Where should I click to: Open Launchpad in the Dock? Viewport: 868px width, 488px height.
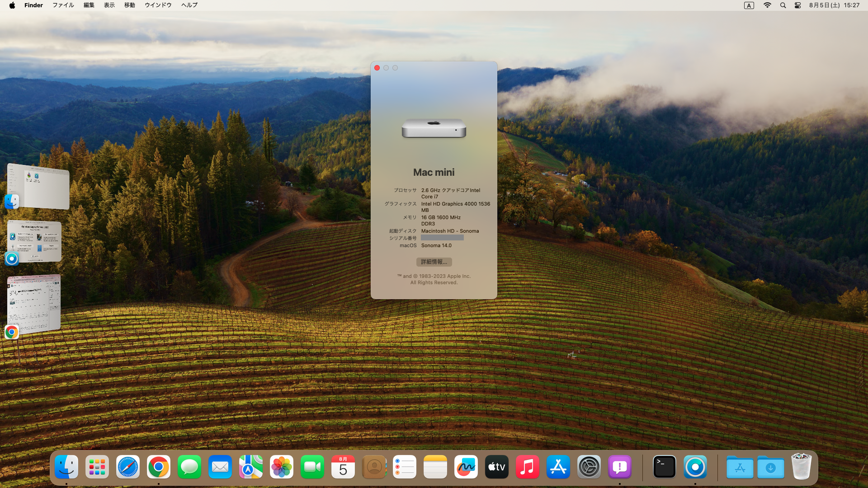tap(97, 467)
